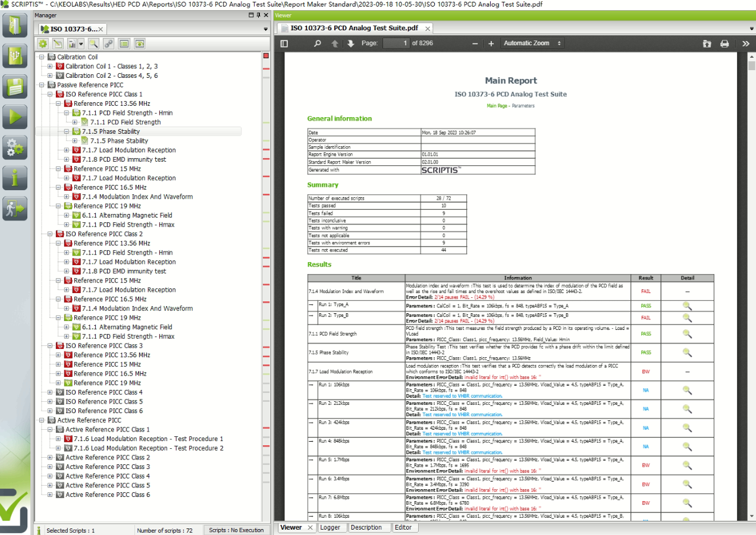Screen dimensions: 756x535
Task: Print the PDF using the printer icon
Action: pyautogui.click(x=724, y=43)
